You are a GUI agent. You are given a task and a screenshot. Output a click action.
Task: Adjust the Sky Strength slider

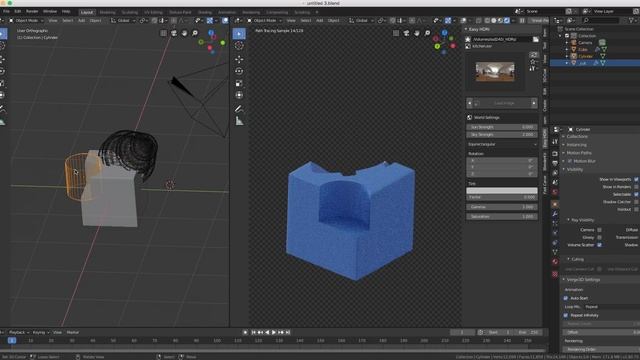click(502, 134)
